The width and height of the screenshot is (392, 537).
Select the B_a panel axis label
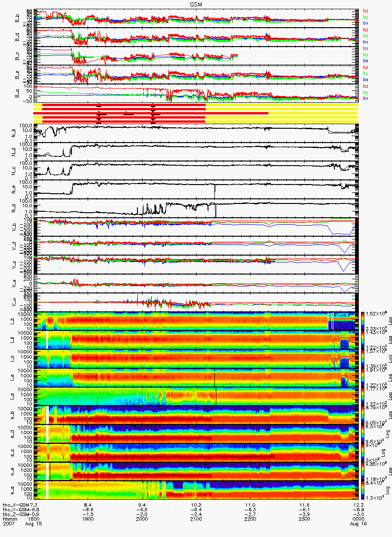coord(17,94)
